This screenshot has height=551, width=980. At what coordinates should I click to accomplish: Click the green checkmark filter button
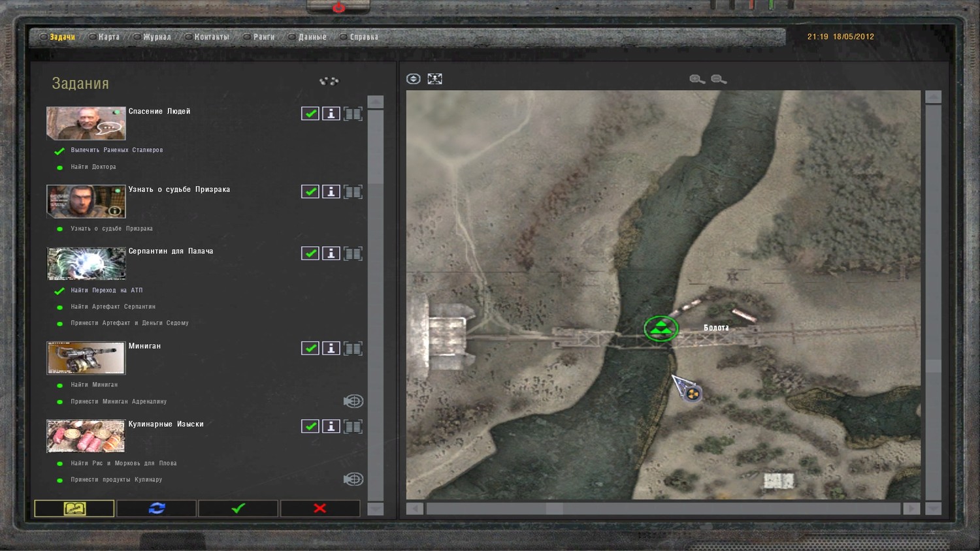tap(238, 509)
